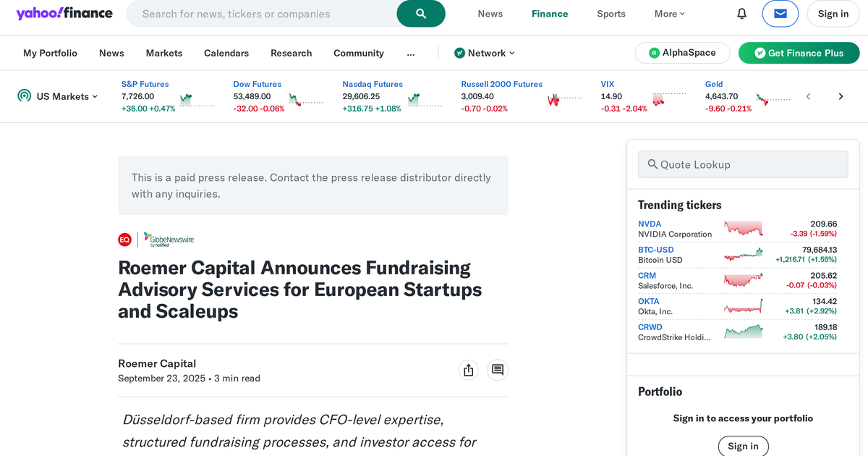868x456 pixels.
Task: Click NVDA price 209.66
Action: (x=824, y=224)
